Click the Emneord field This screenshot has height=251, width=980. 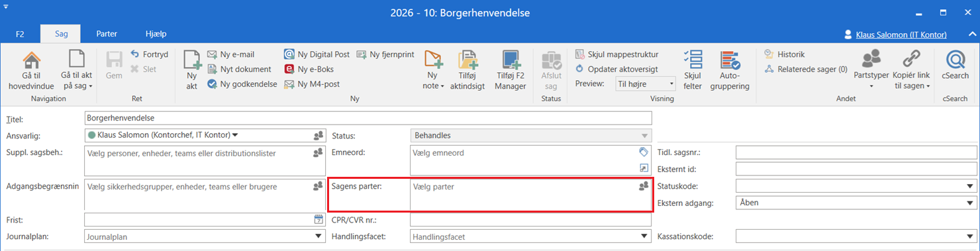pyautogui.click(x=531, y=161)
